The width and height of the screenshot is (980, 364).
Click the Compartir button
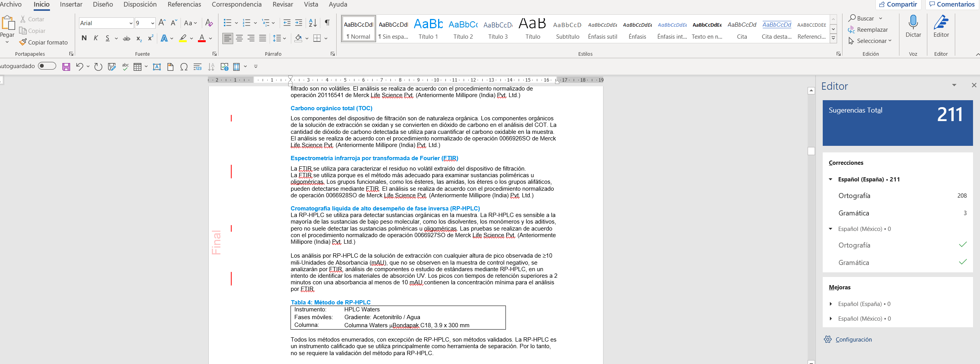pyautogui.click(x=898, y=4)
